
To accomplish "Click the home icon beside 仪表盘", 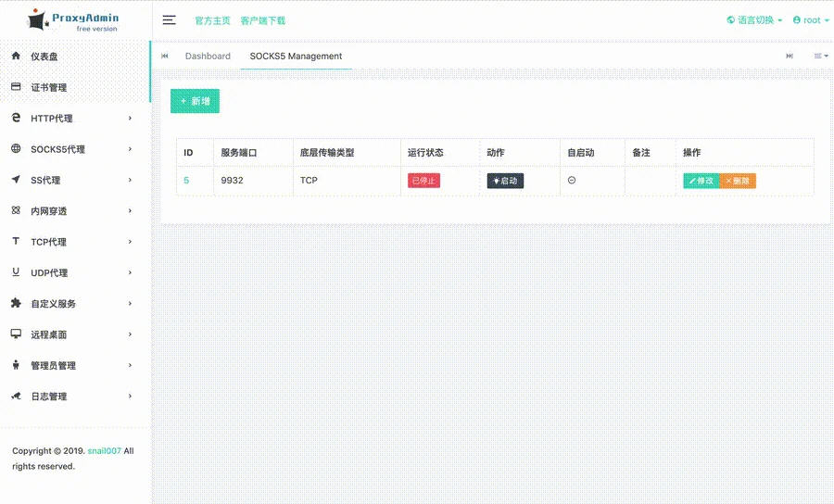I will coord(16,56).
